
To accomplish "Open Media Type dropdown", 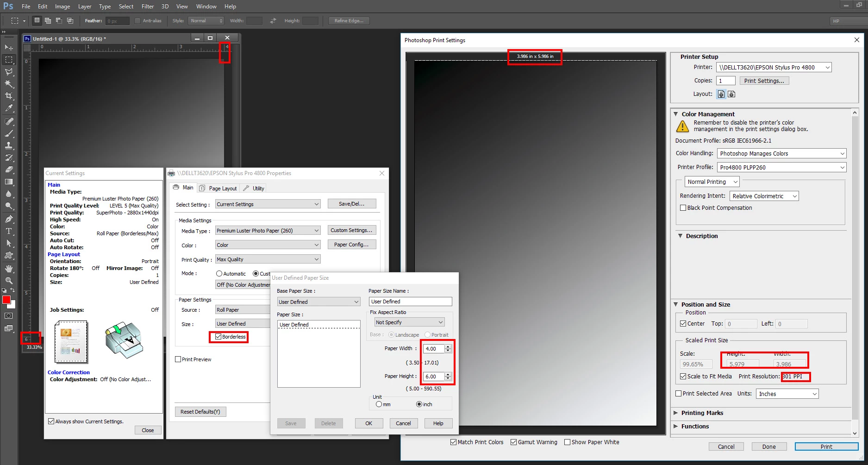I will pyautogui.click(x=268, y=231).
